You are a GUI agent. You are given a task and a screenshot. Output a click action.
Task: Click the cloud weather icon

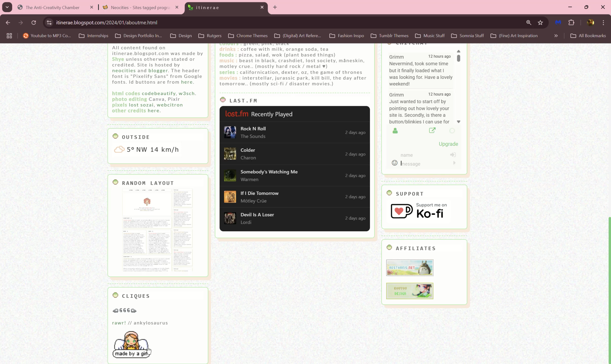(119, 149)
